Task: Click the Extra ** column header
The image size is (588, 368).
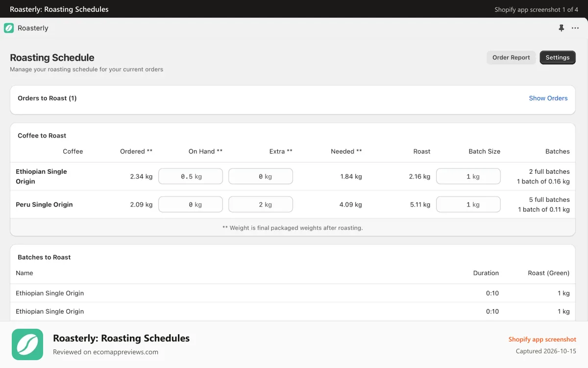Action: [281, 151]
